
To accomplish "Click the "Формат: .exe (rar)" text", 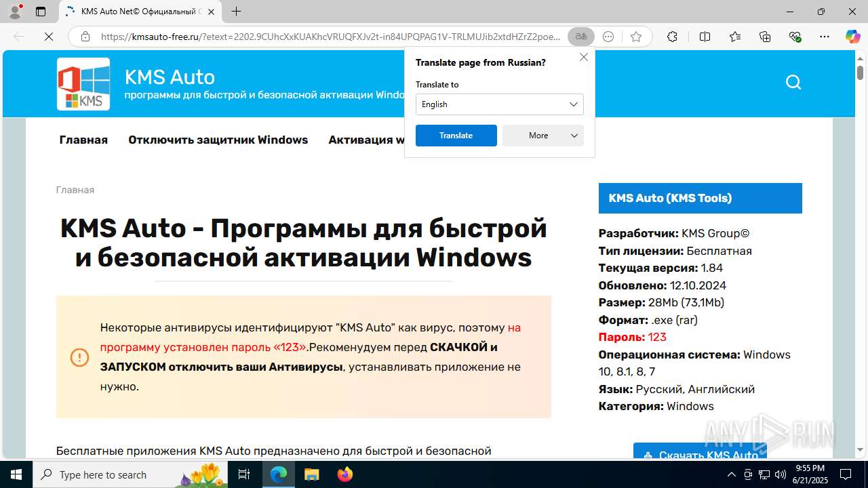I will pos(648,320).
